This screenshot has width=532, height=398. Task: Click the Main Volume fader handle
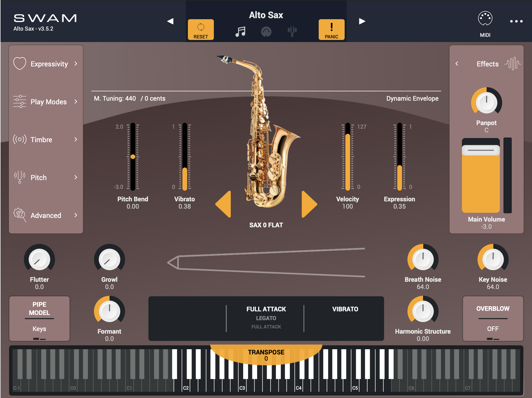(481, 150)
